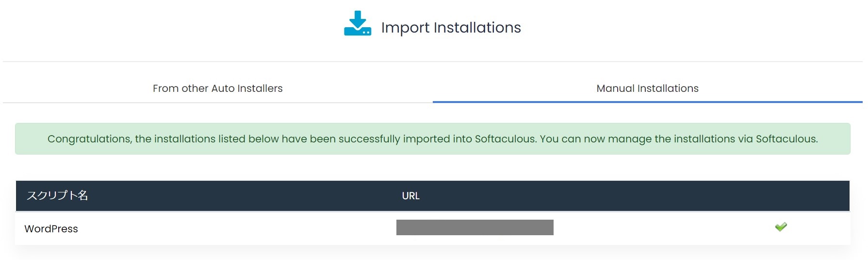Click the green checkmark in WordPress row

(781, 227)
